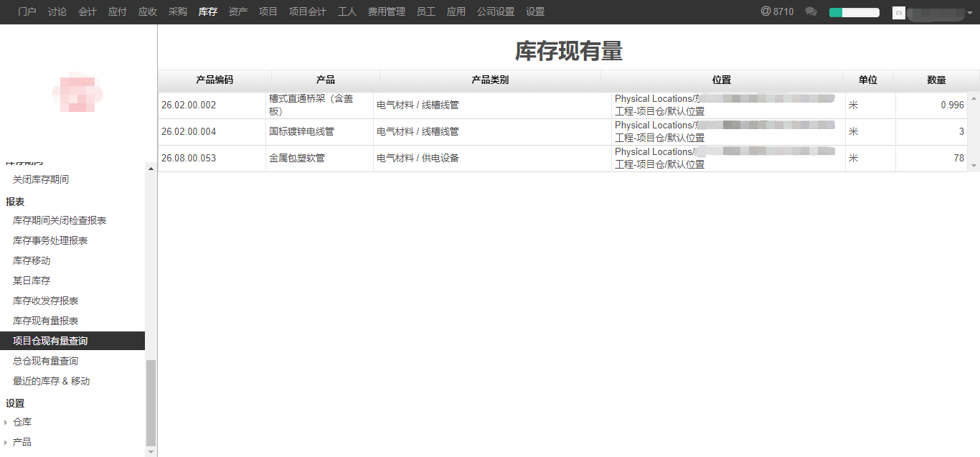This screenshot has width=980, height=457.
Task: Click the table scroll-down arrow
Action: (x=974, y=166)
